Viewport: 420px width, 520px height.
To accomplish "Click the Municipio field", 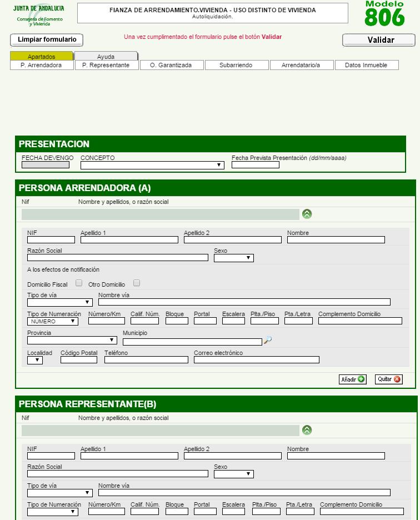I will [192, 342].
